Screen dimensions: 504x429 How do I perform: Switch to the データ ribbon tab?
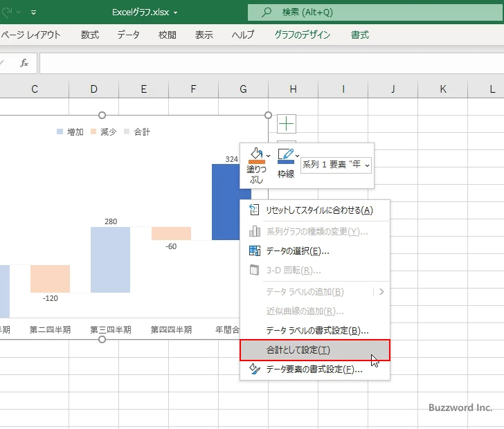point(128,35)
